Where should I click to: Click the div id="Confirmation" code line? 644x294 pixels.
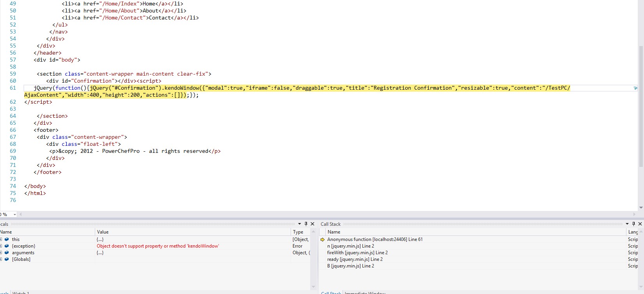pos(104,81)
